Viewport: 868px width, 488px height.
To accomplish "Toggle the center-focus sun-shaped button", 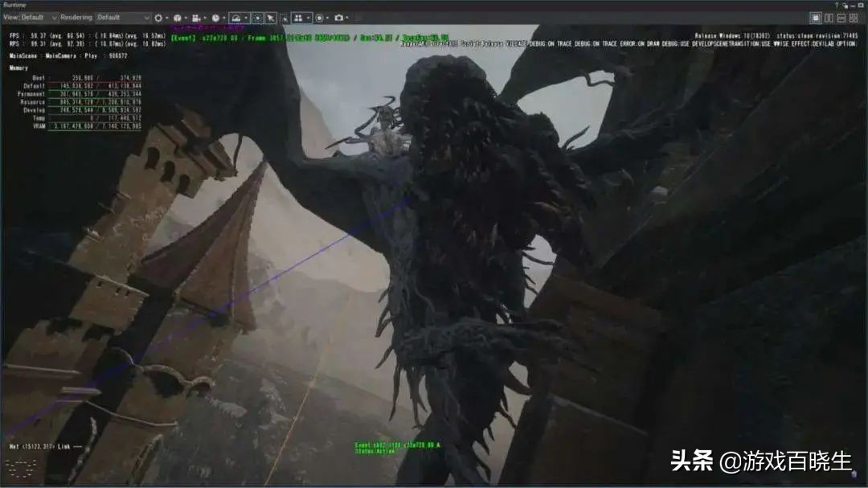I will click(x=257, y=18).
